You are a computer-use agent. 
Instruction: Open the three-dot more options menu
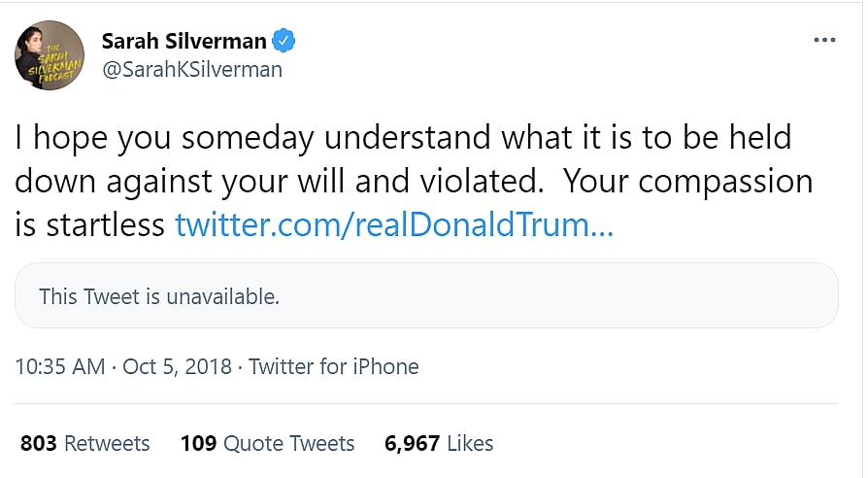point(823,41)
